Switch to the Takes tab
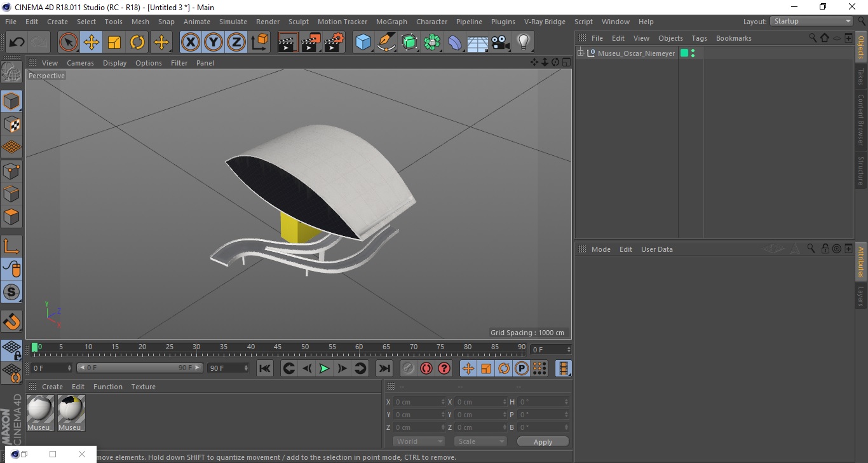868x463 pixels. tap(861, 76)
